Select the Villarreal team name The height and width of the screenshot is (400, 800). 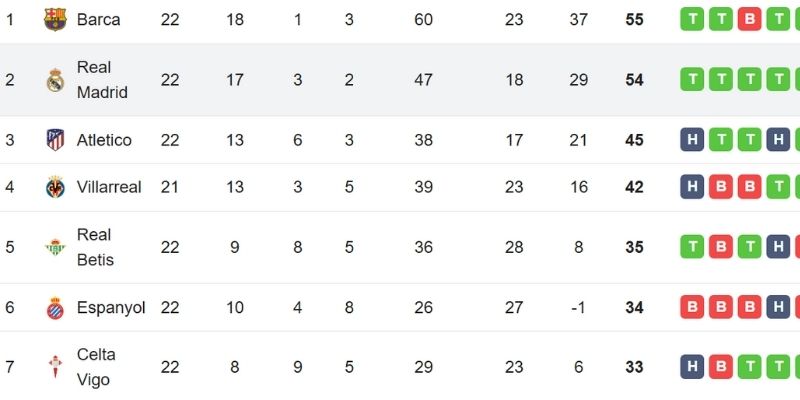[x=109, y=187]
